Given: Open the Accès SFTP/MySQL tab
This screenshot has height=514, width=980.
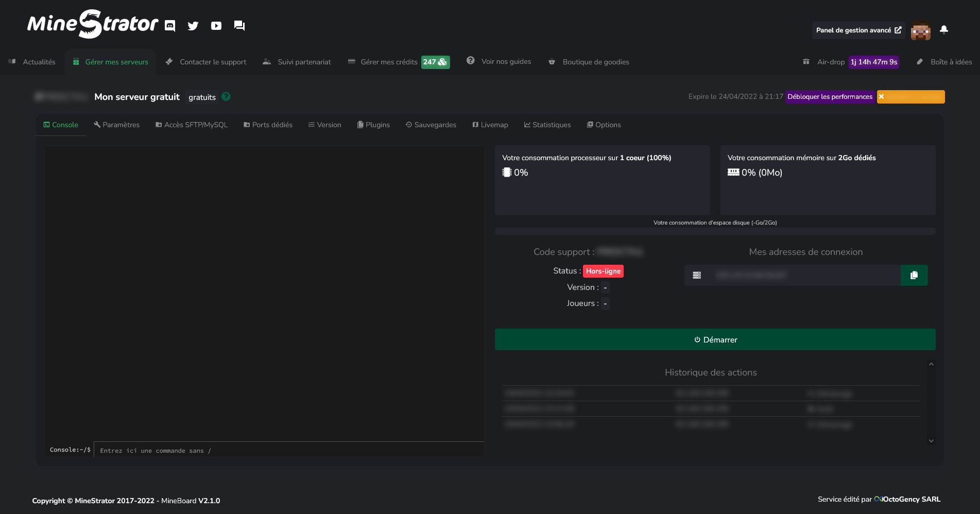Looking at the screenshot, I should [x=192, y=125].
